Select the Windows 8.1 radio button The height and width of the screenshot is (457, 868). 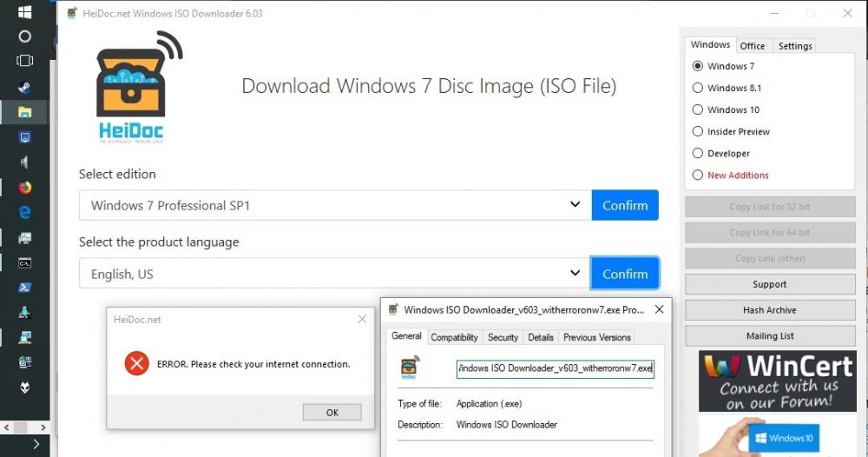[x=698, y=88]
